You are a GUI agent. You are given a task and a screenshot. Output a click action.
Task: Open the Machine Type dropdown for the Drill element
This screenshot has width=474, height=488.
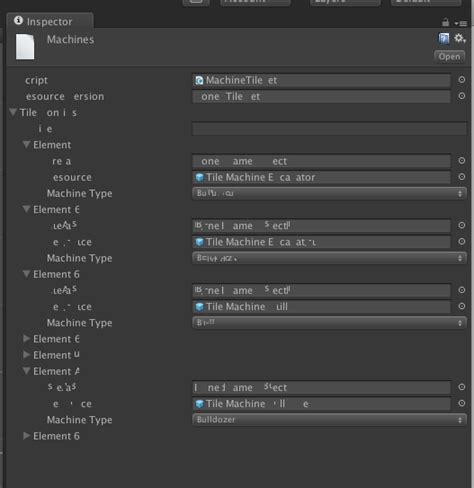[x=329, y=322]
